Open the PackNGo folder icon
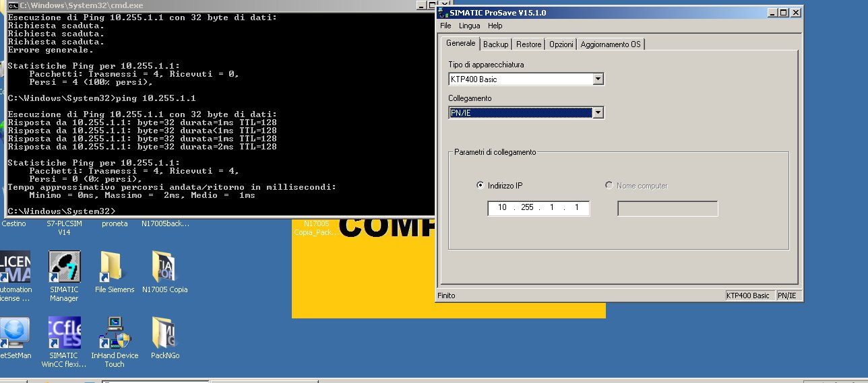Viewport: 868px width, 383px height. pos(164,333)
